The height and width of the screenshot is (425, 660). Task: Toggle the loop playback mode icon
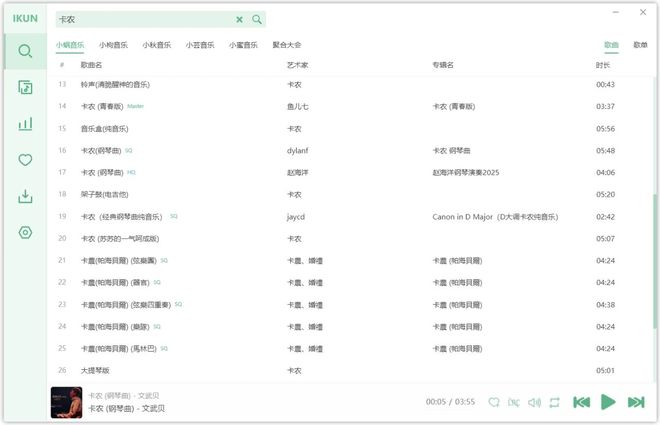(554, 402)
